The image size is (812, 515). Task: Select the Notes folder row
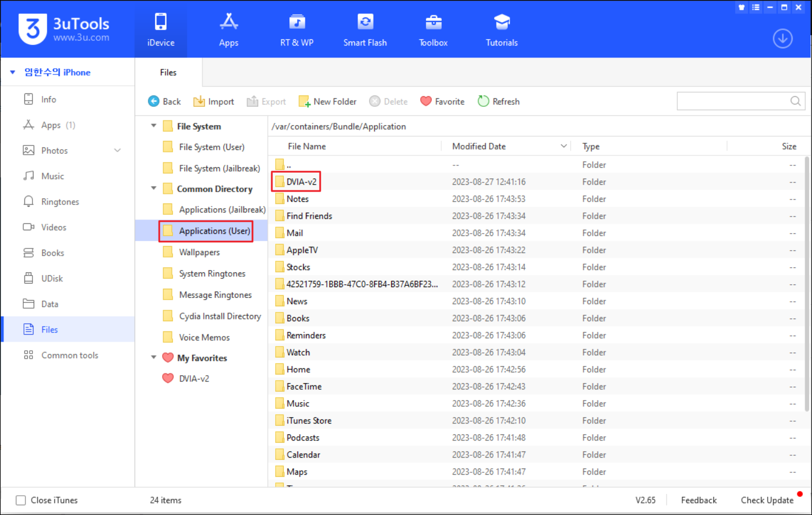pyautogui.click(x=536, y=199)
